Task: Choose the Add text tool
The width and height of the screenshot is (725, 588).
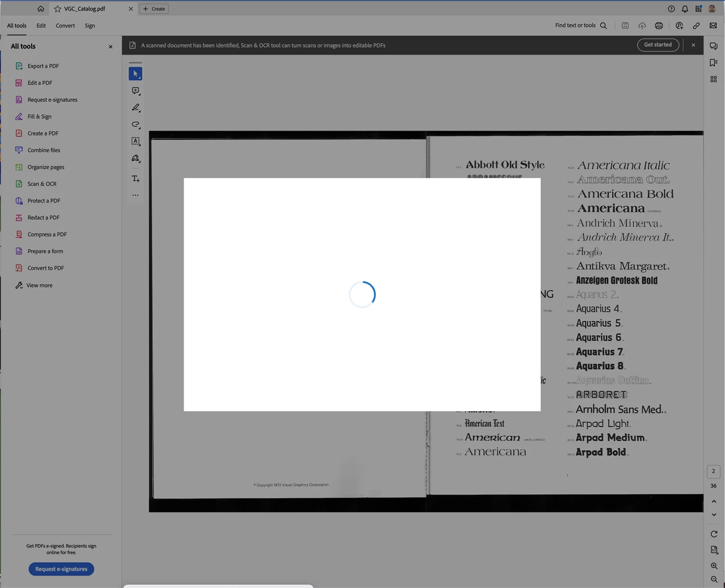Action: [x=135, y=179]
